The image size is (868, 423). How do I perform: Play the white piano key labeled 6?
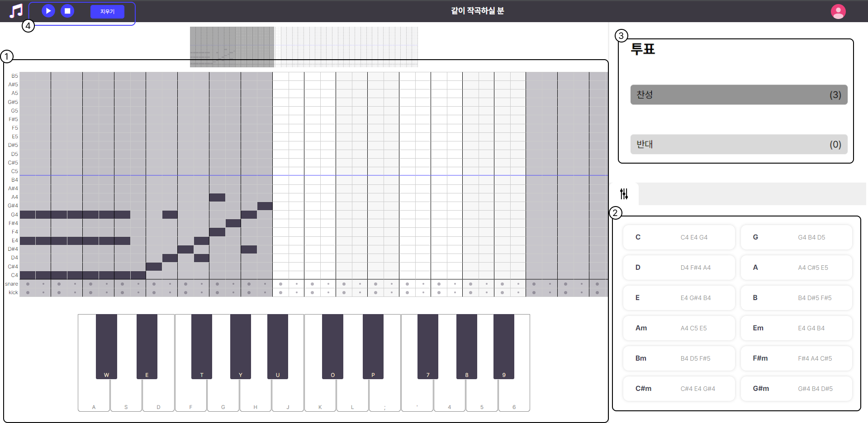pos(514,395)
